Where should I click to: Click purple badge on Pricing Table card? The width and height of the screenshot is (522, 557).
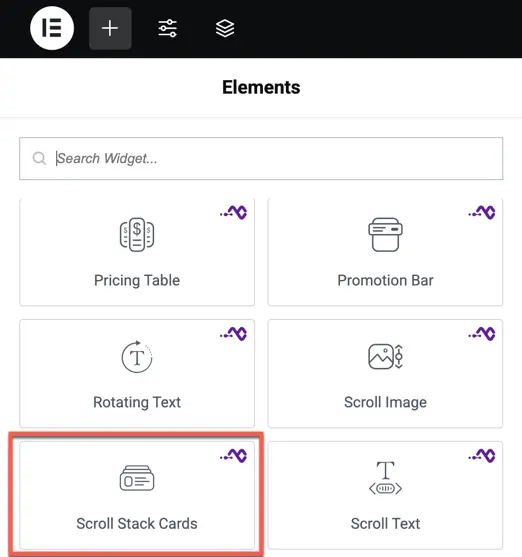pos(233,212)
